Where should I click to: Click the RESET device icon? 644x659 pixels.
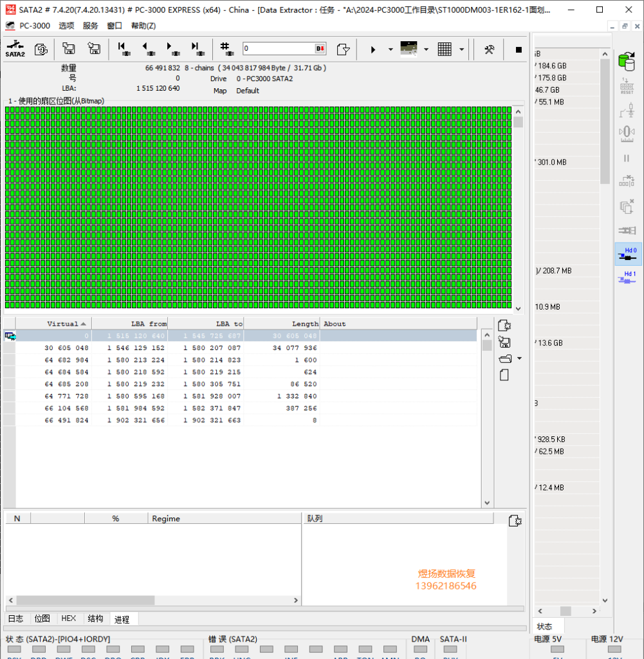click(627, 86)
